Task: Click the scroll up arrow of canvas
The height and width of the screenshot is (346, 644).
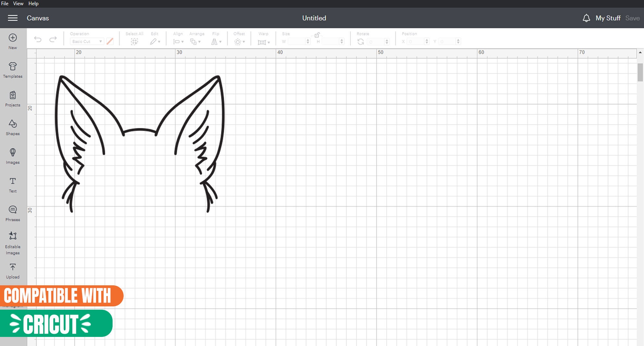Action: pos(640,52)
